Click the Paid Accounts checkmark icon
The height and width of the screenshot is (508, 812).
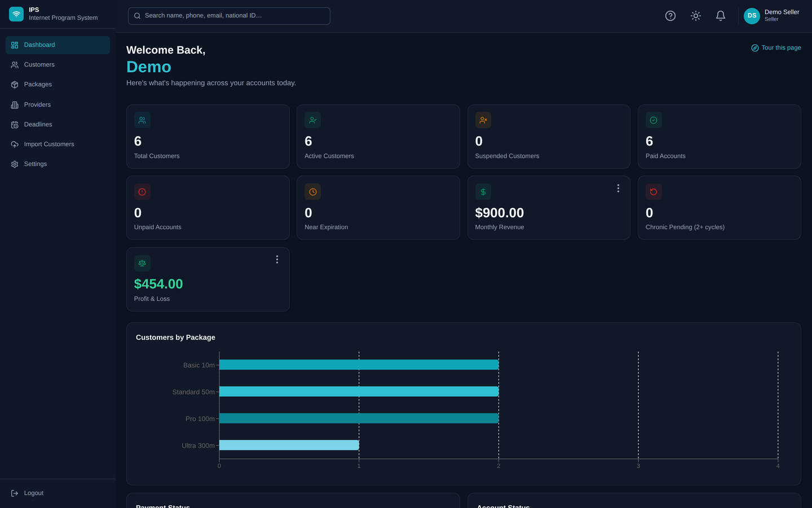click(654, 120)
